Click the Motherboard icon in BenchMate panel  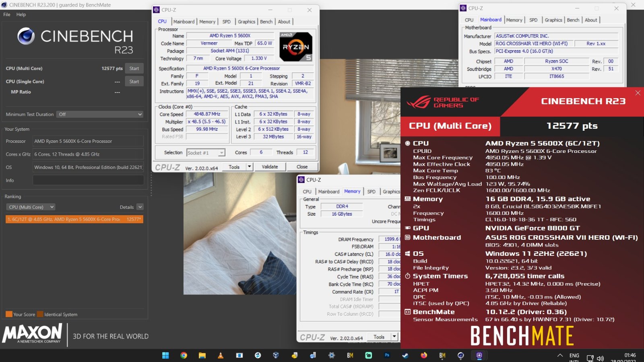[x=407, y=237]
